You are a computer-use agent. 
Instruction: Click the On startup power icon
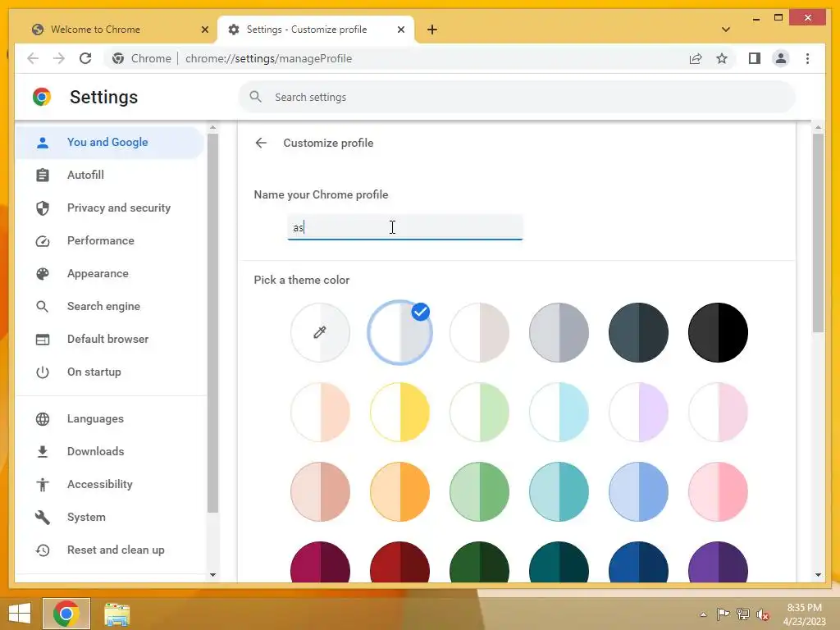43,372
